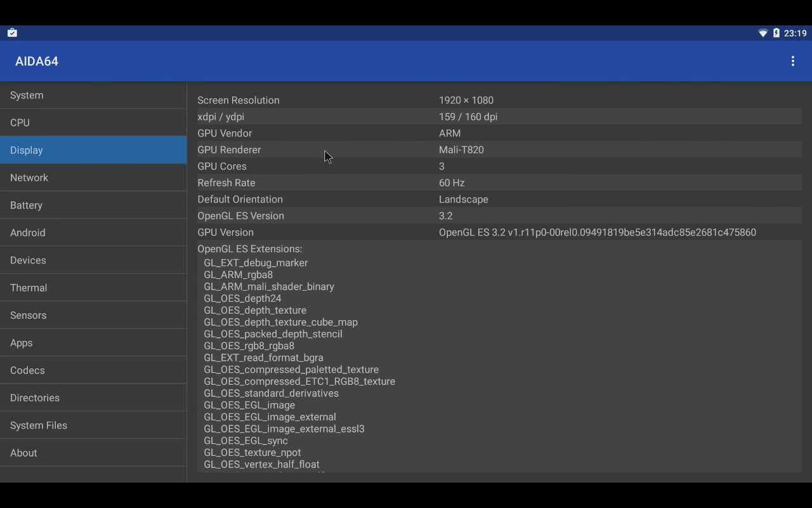Screen dimensions: 812x508
Task: Open the Thermal section
Action: [93, 288]
